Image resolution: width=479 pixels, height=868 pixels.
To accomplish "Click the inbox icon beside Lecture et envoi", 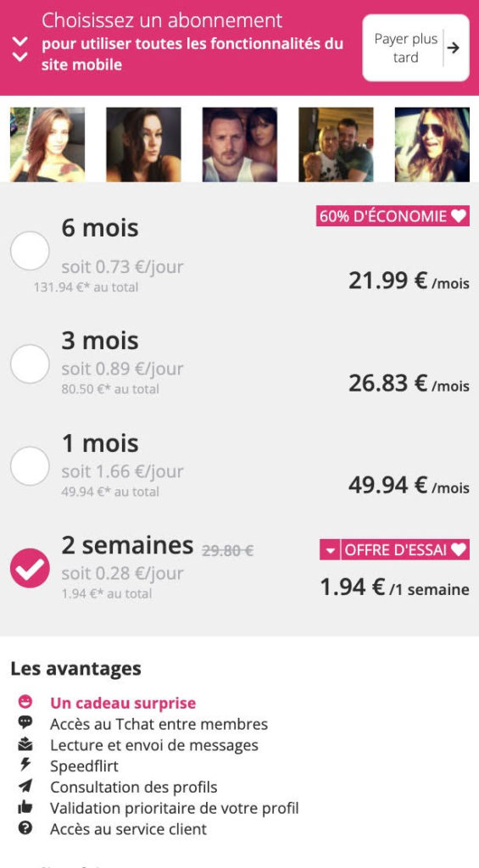I will click(x=25, y=744).
